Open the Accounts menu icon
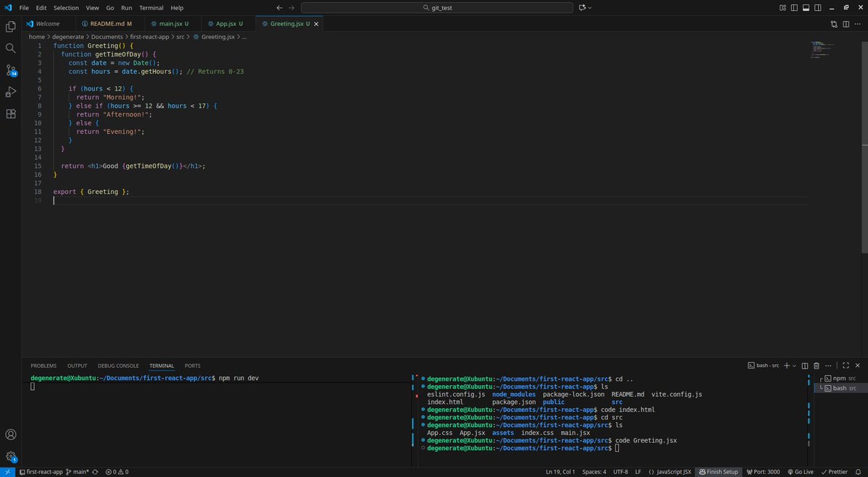Screen dimensions: 868x477 pos(11,434)
